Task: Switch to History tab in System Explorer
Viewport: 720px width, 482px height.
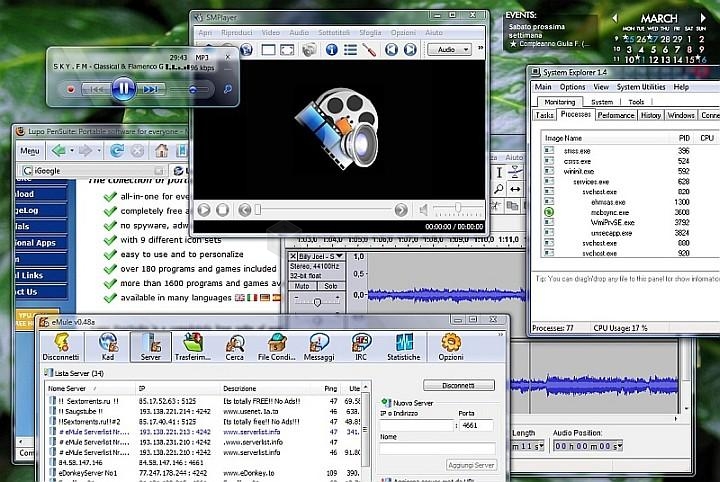Action: tap(651, 115)
